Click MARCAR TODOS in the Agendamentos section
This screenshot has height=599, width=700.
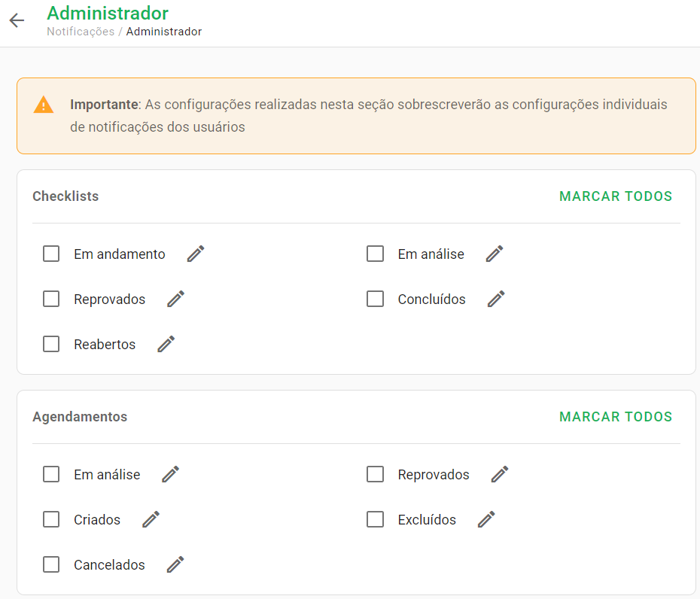click(616, 417)
